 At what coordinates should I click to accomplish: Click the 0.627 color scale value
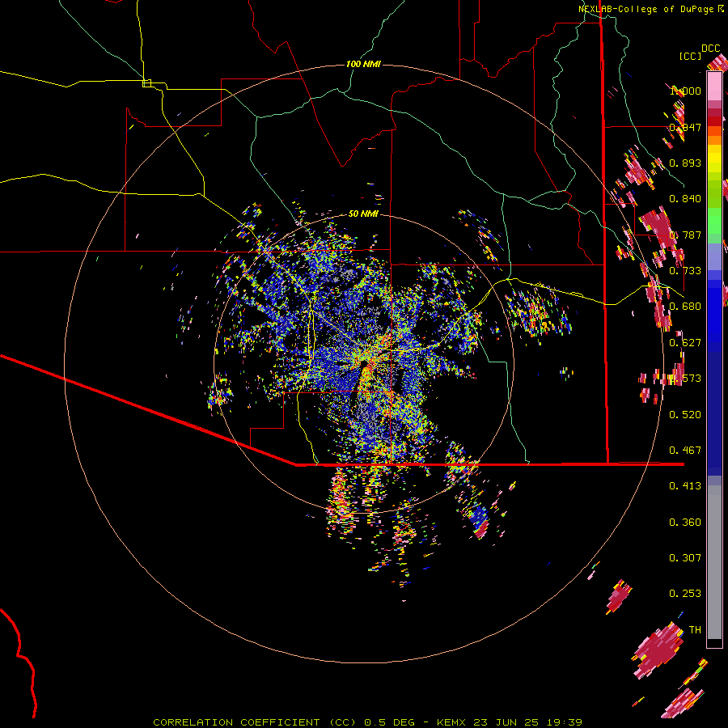click(685, 343)
